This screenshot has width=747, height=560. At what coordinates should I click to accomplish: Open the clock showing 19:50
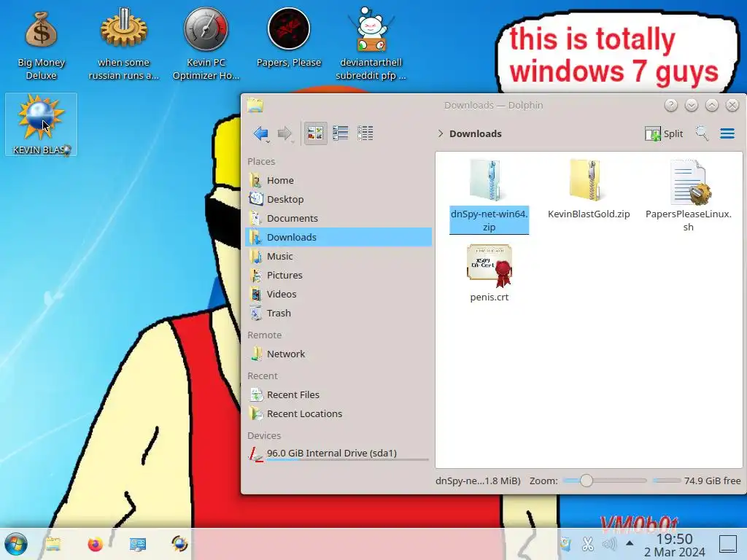coord(675,545)
